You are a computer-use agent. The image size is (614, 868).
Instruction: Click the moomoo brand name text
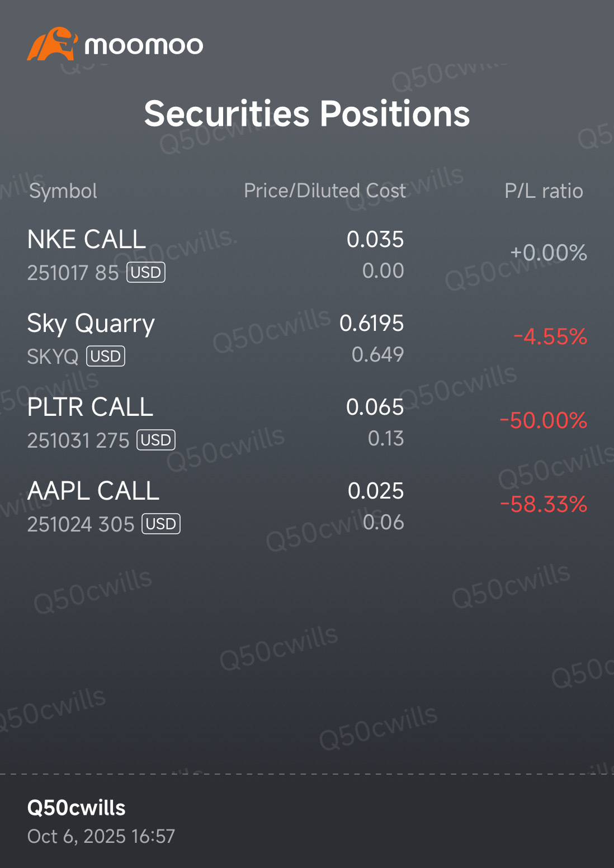144,45
